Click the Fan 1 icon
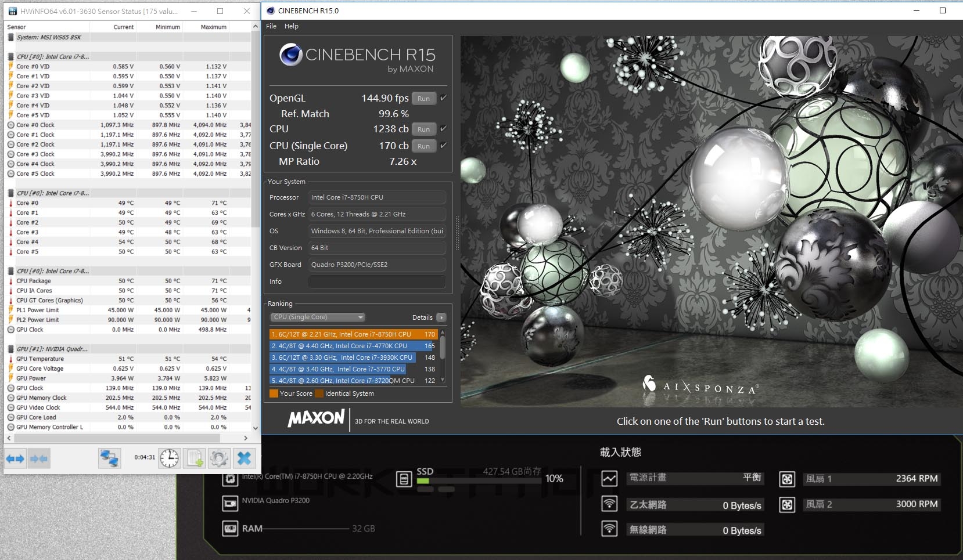This screenshot has width=963, height=560. pos(787,479)
